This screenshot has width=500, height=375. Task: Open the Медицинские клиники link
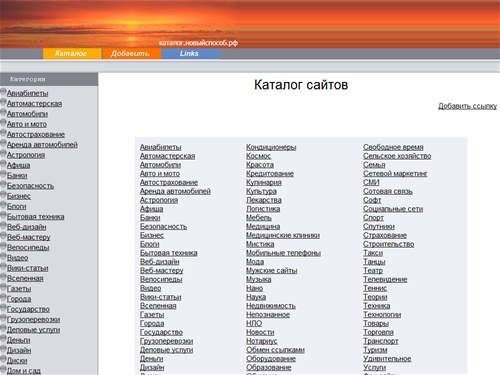pyautogui.click(x=283, y=235)
